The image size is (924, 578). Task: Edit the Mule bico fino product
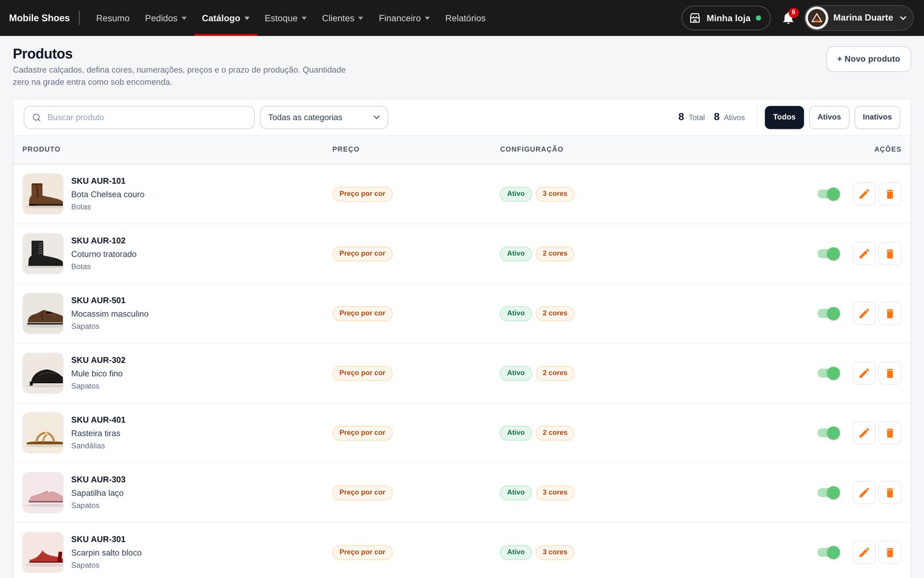click(x=864, y=373)
